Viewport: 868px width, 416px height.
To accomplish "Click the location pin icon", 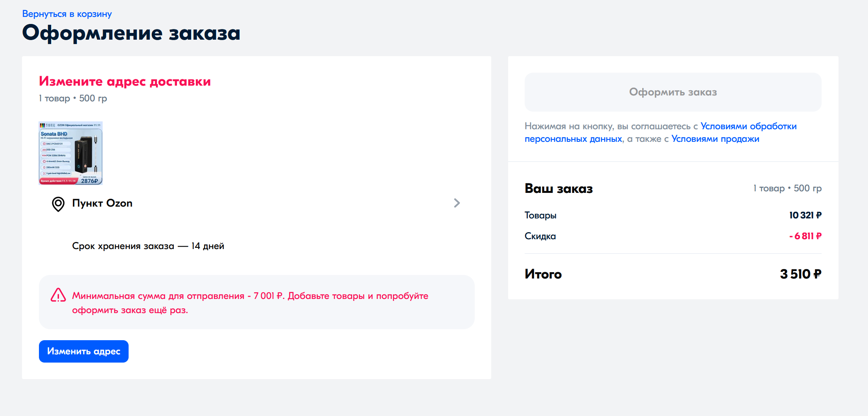I will click(x=58, y=204).
